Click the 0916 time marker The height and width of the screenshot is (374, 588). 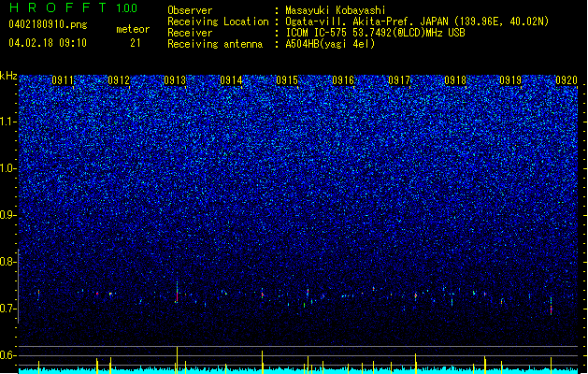pos(343,80)
